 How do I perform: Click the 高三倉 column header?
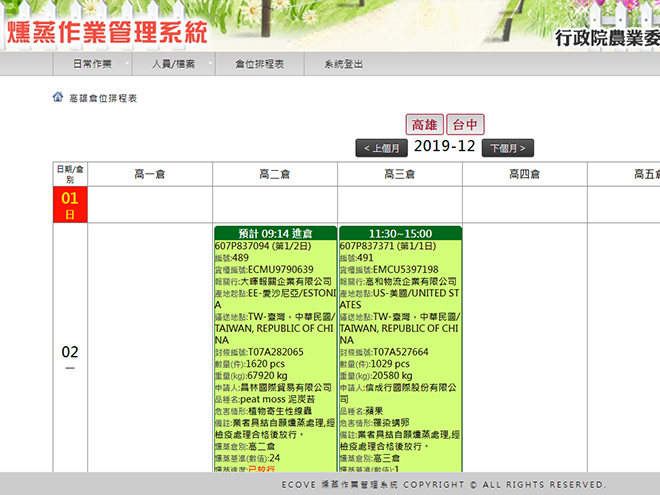[399, 174]
